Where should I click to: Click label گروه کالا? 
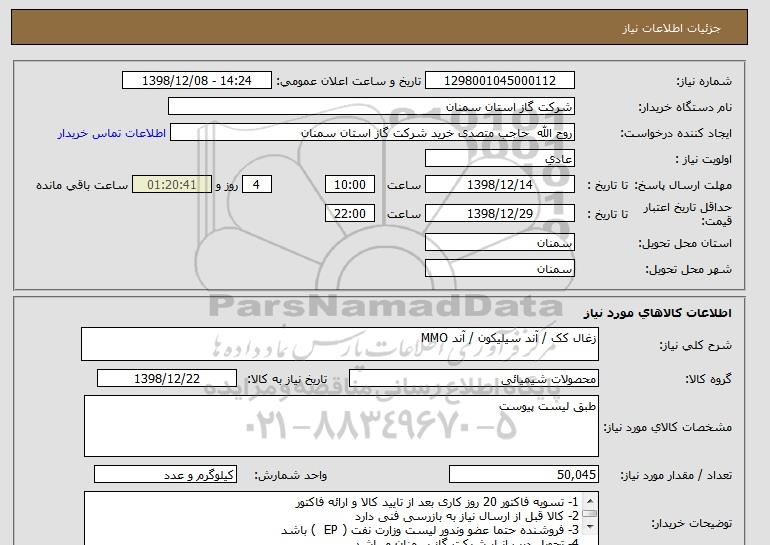coord(709,379)
